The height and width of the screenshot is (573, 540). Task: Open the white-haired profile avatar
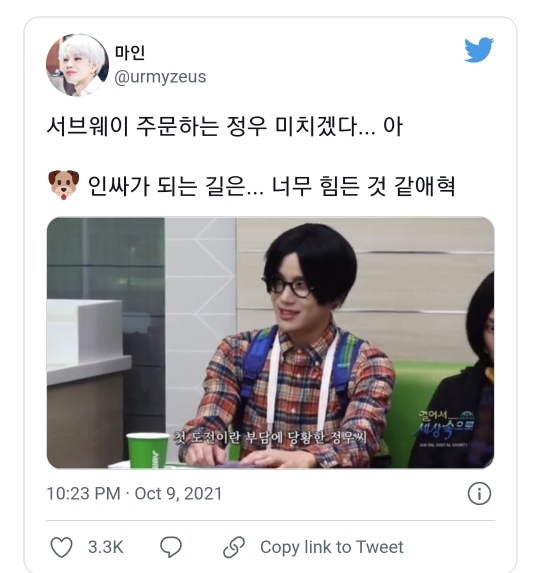click(77, 65)
